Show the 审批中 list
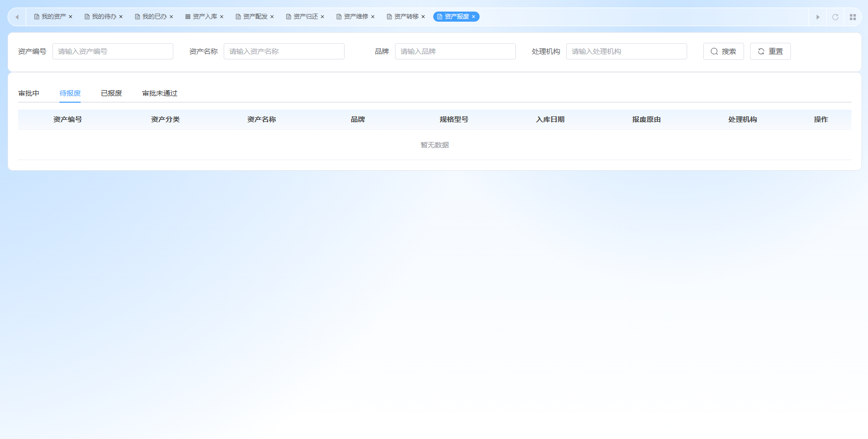This screenshot has height=439, width=868. pyautogui.click(x=29, y=93)
